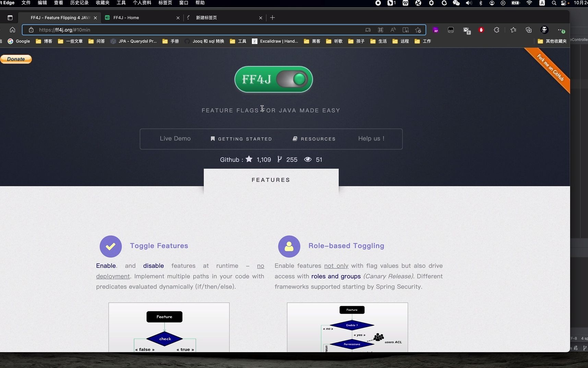Viewport: 588px width, 368px height.
Task: Click the Github fork count icon
Action: pyautogui.click(x=279, y=159)
